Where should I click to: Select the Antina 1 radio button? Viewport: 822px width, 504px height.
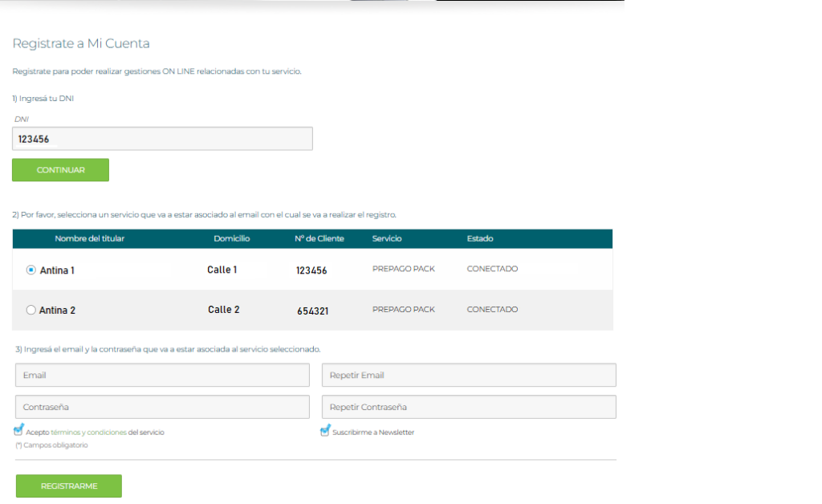tap(31, 270)
